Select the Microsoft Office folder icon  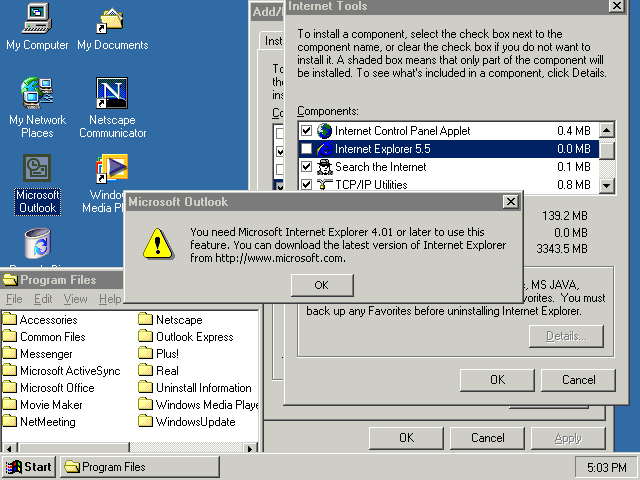(10, 387)
